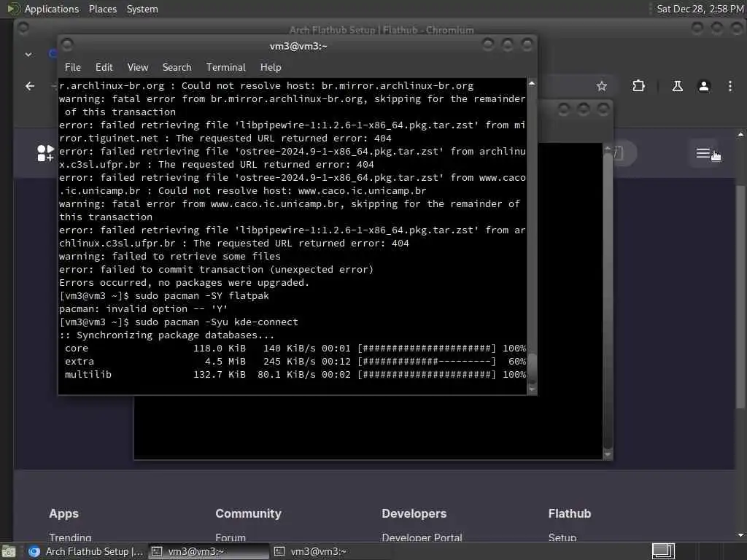Click 'failed to commit transaction' error line
Viewport: 747px width, 560px height.
click(216, 270)
